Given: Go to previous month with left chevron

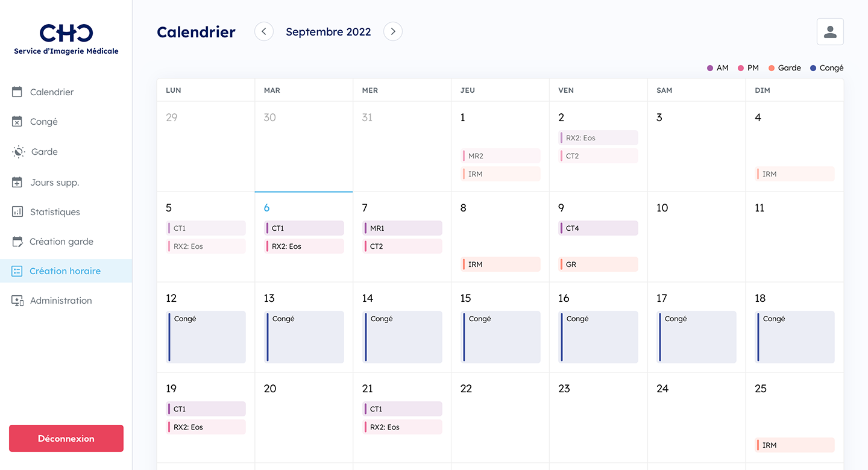Looking at the screenshot, I should coord(264,32).
